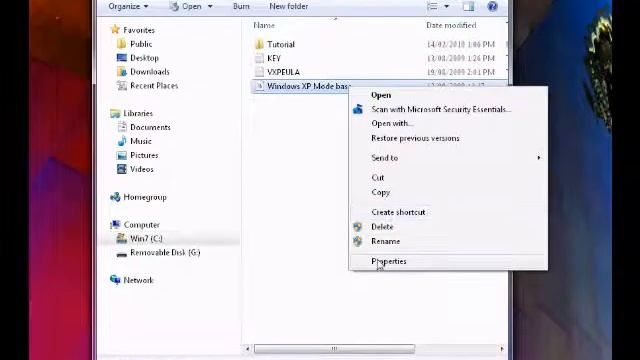Click the Open toolbar button
Image resolution: width=640 pixels, height=360 pixels.
coord(186,7)
